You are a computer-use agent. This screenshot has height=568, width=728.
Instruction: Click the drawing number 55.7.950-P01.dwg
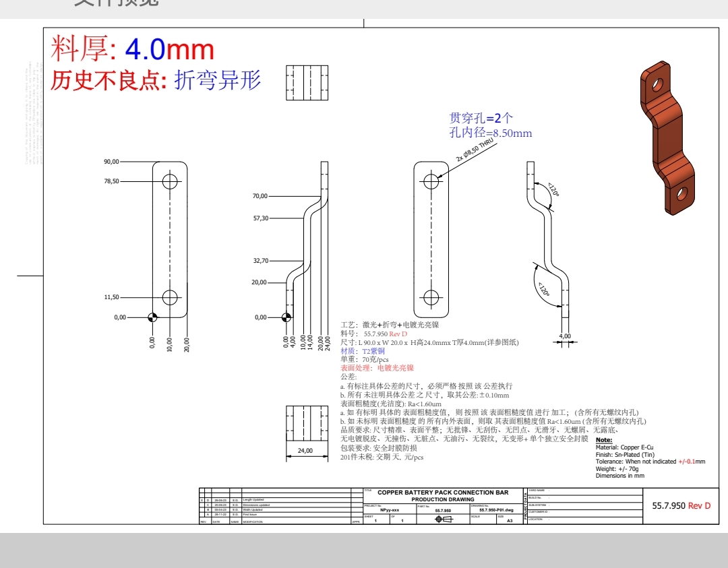497,510
